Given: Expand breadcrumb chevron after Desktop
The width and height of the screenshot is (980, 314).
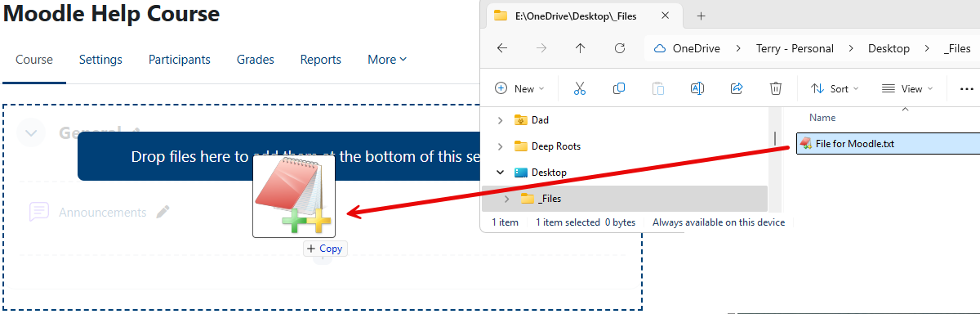Looking at the screenshot, I should [927, 48].
